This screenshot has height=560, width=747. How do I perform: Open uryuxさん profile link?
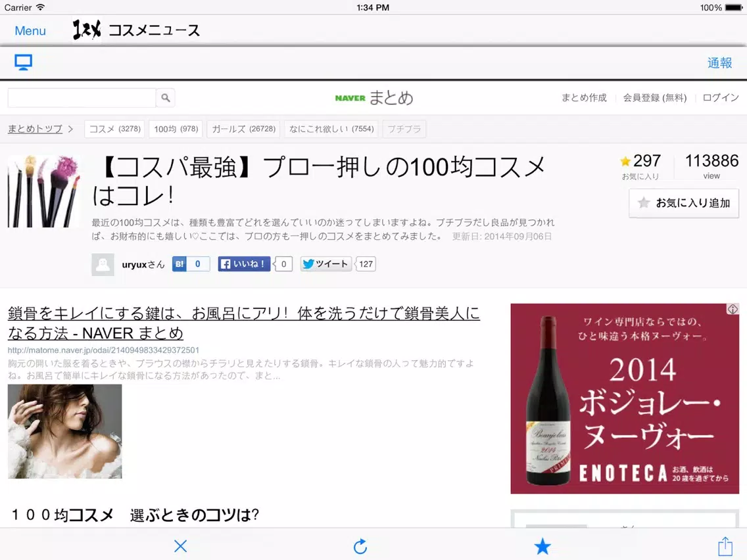143,264
